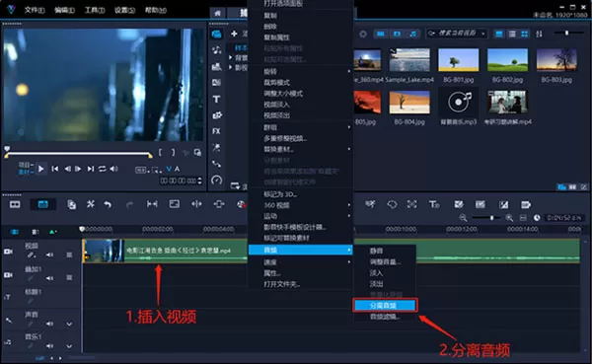The width and height of the screenshot is (592, 364).
Task: Click the transition library icon
Action: (x=216, y=82)
